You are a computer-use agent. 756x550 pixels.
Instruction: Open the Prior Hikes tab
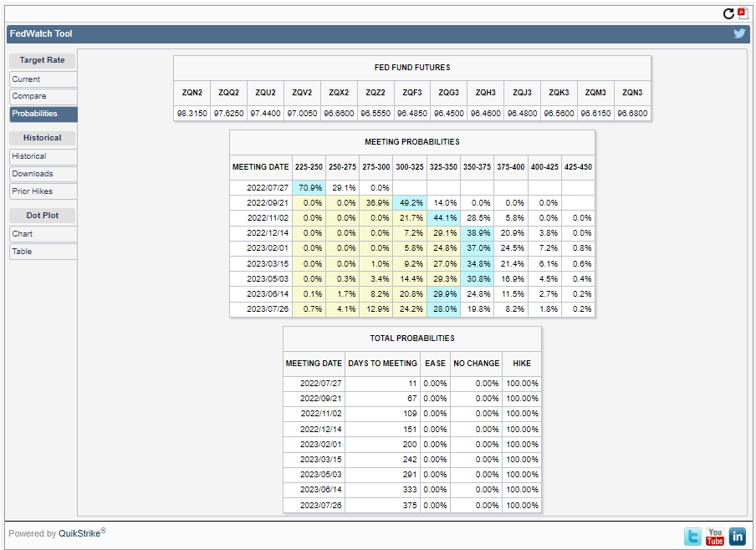pyautogui.click(x=43, y=191)
